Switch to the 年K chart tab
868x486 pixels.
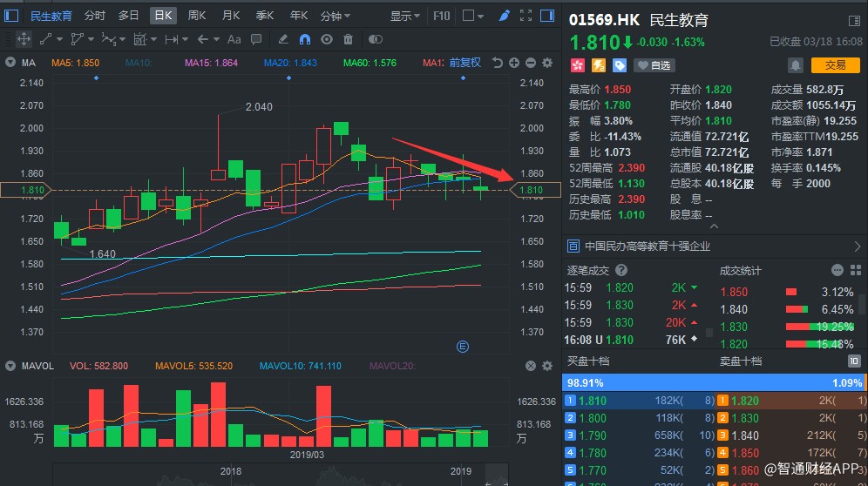(298, 16)
